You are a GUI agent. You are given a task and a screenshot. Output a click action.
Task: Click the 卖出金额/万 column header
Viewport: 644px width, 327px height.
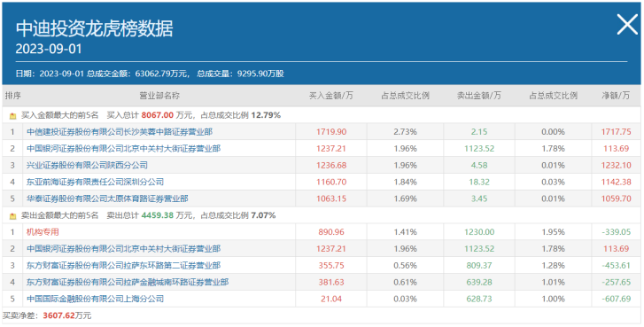(x=479, y=96)
